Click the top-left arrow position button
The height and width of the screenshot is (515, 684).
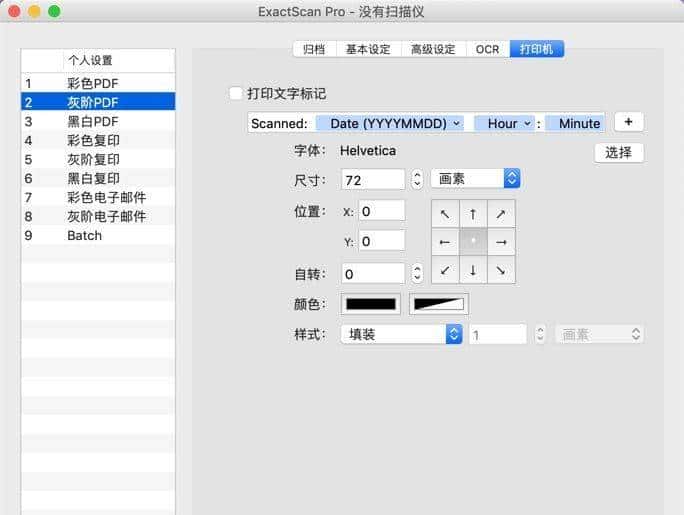(445, 214)
